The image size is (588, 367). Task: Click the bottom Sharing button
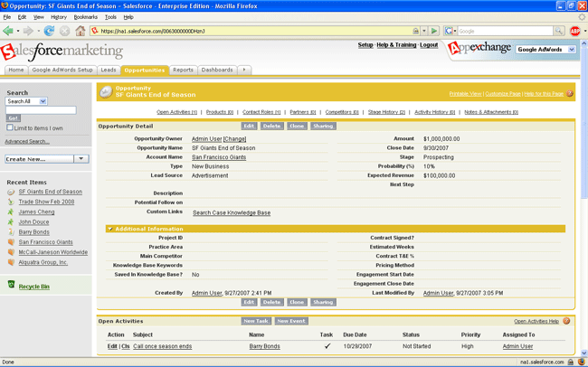point(323,302)
